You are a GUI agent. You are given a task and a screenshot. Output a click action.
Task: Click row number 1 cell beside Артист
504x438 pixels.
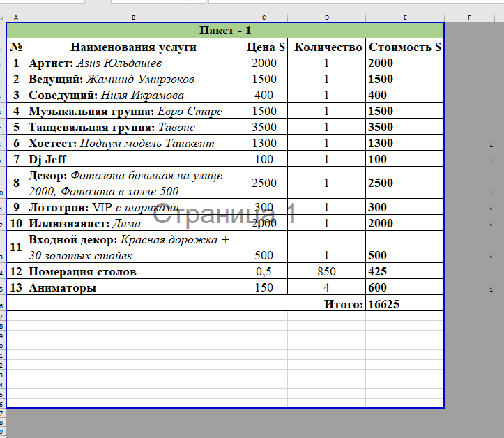point(17,62)
